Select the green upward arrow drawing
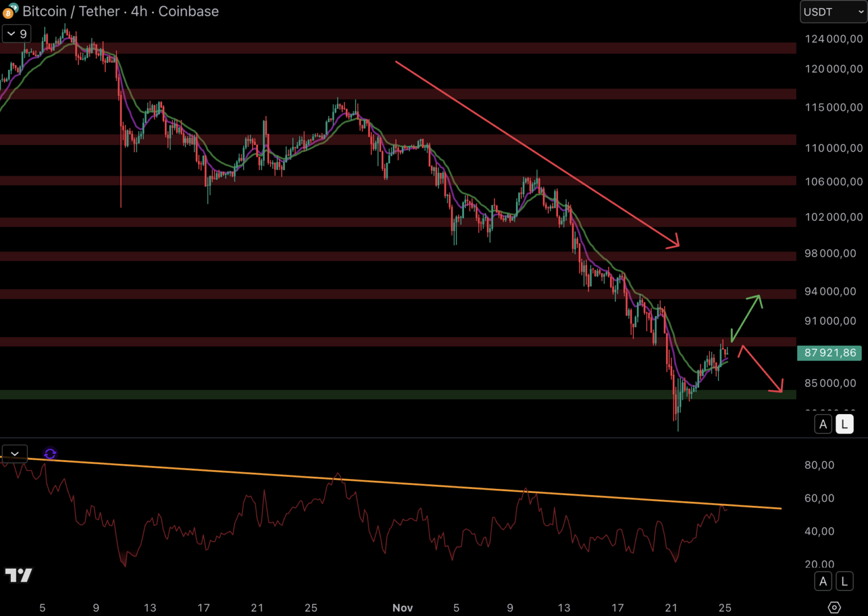 [746, 317]
